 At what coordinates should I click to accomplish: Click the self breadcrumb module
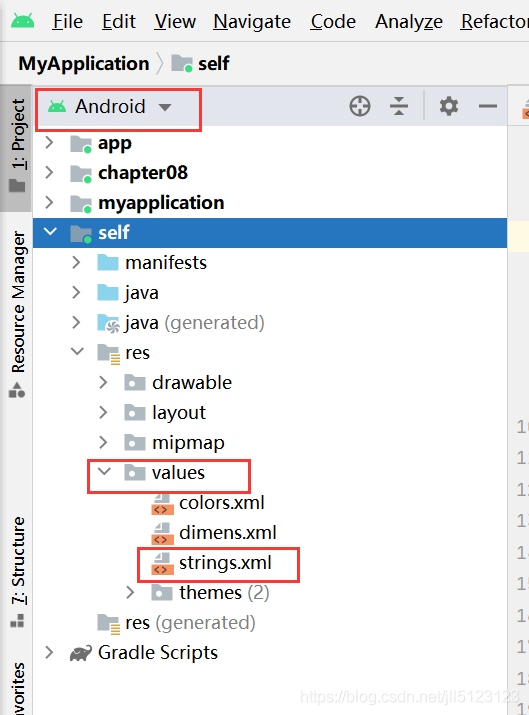(x=200, y=63)
